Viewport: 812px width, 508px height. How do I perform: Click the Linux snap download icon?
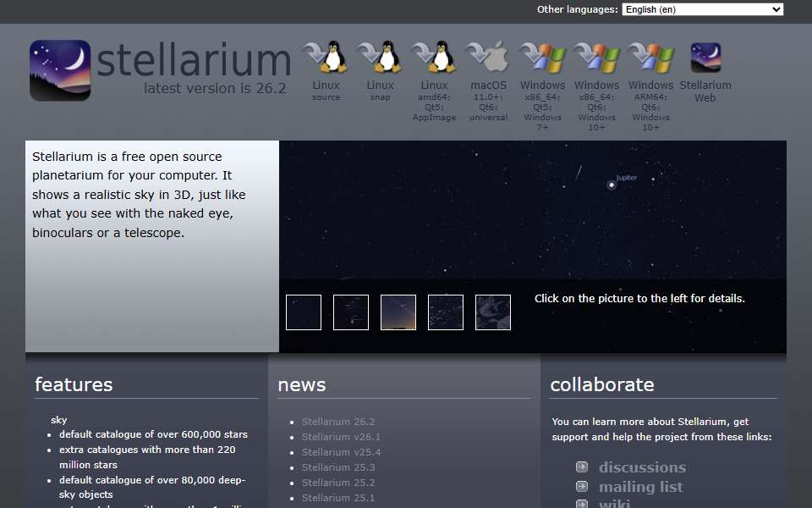pyautogui.click(x=380, y=57)
